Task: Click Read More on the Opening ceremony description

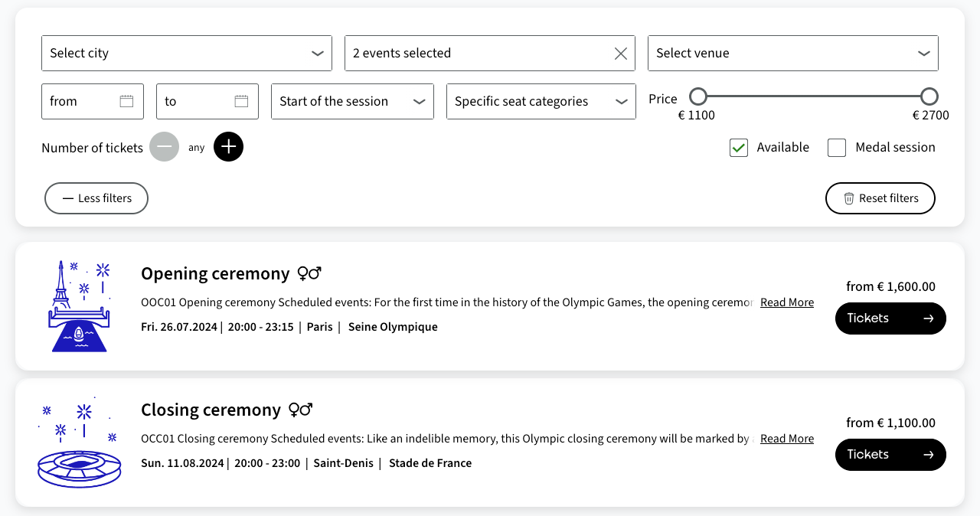Action: pyautogui.click(x=786, y=302)
